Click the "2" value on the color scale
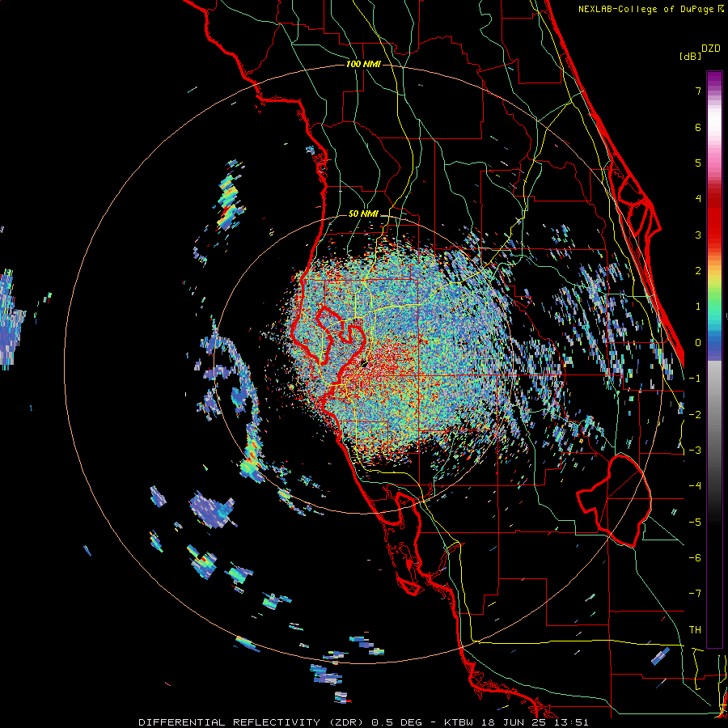The width and height of the screenshot is (728, 728). click(x=698, y=271)
